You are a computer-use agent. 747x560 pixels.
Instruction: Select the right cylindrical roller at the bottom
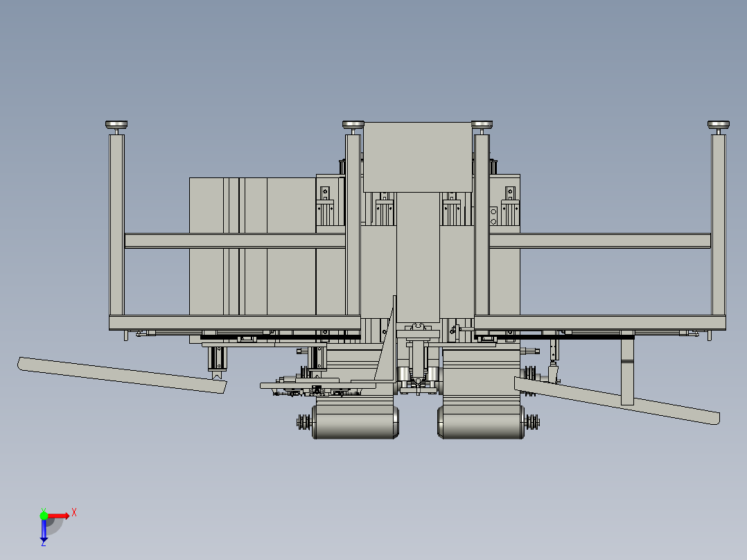point(481,422)
